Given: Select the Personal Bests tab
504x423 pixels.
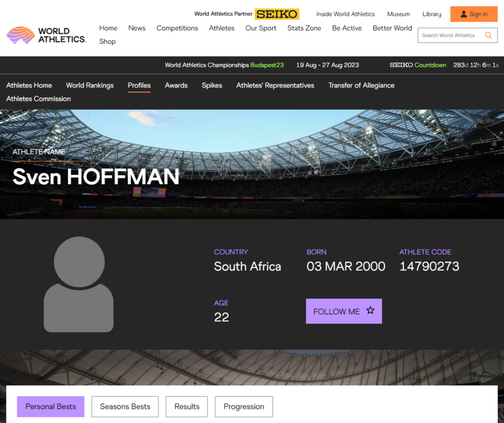Looking at the screenshot, I should 51,407.
